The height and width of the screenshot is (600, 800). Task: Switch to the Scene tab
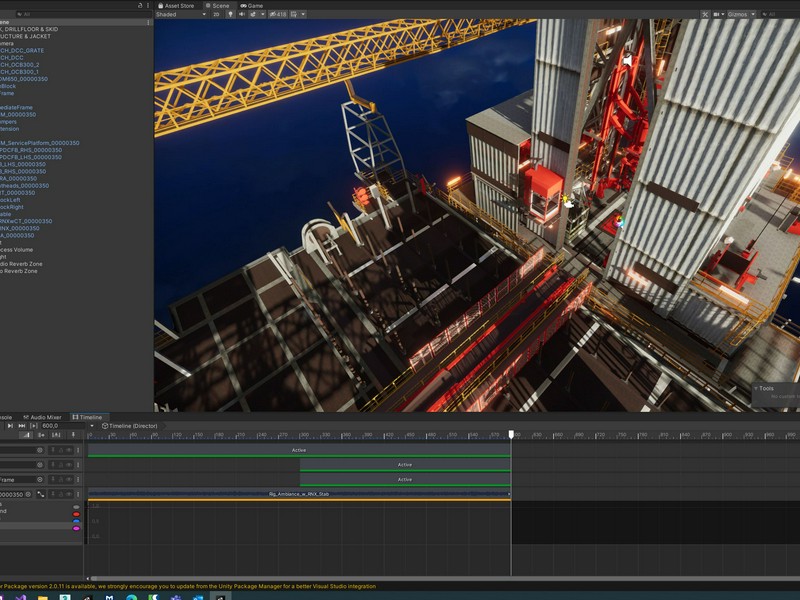coord(217,6)
